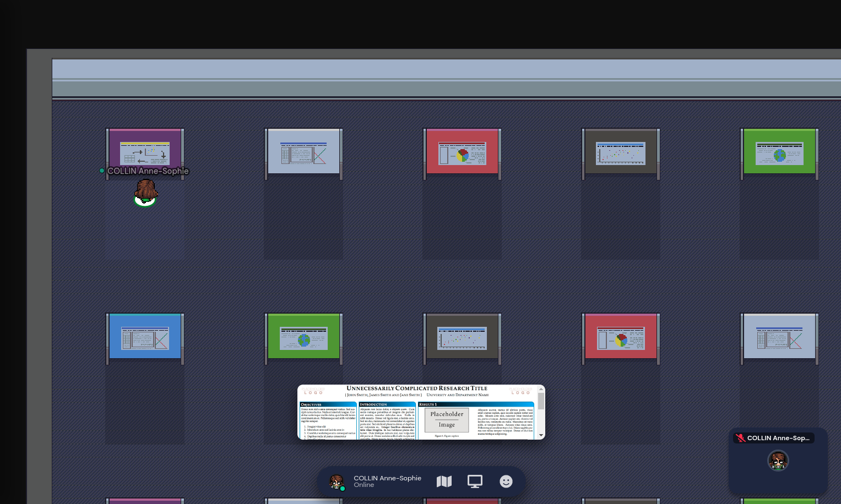Click the 'COLLIN Anne-Sophie' label above the character
This screenshot has width=841, height=504.
click(148, 171)
